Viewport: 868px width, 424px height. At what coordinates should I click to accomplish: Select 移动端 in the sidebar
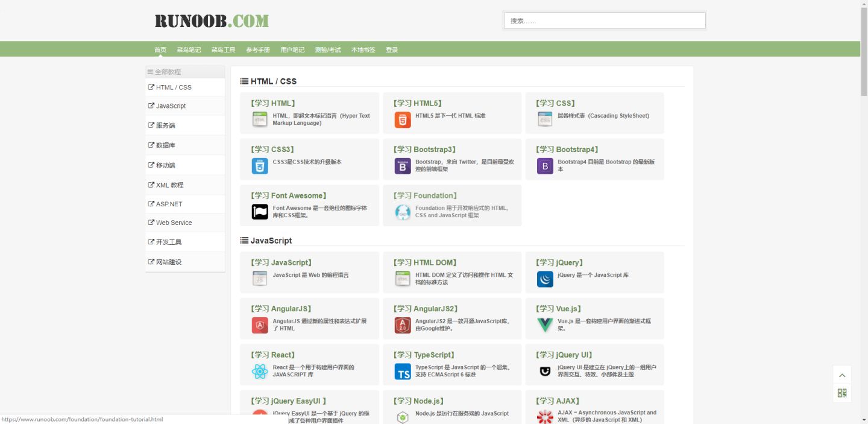(185, 165)
